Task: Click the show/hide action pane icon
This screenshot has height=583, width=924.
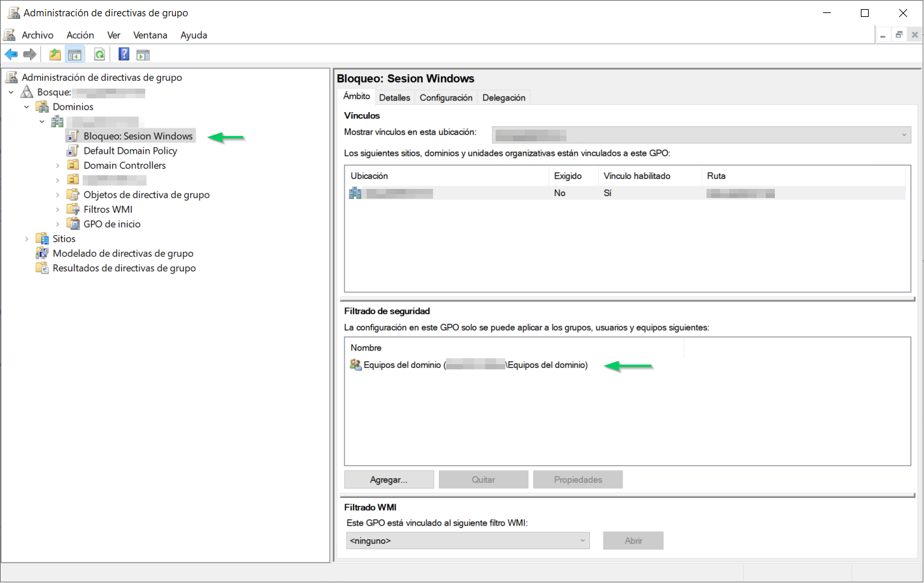Action: 143,55
